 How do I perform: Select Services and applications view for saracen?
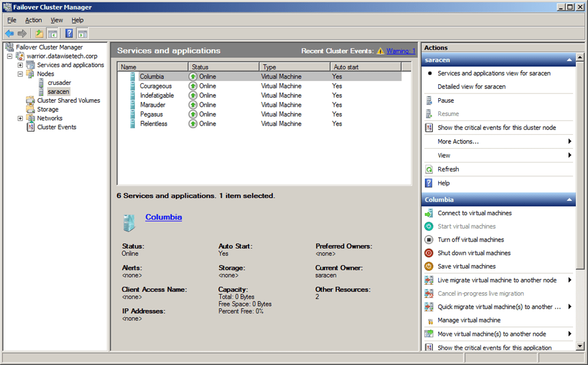(x=494, y=73)
